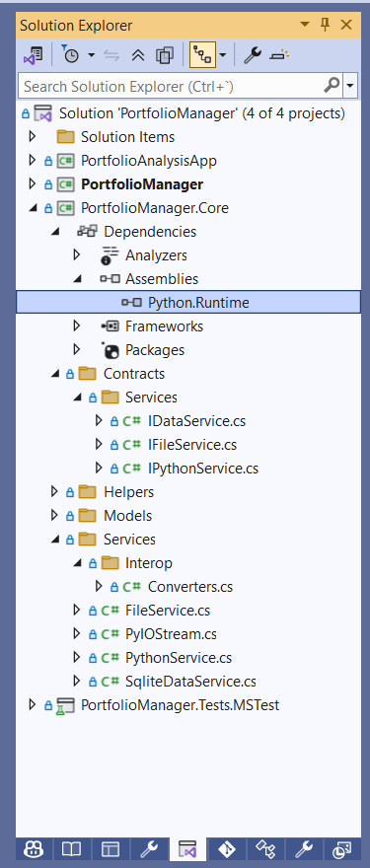The image size is (370, 868).
Task: Click the magnifier search icon
Action: click(x=332, y=85)
